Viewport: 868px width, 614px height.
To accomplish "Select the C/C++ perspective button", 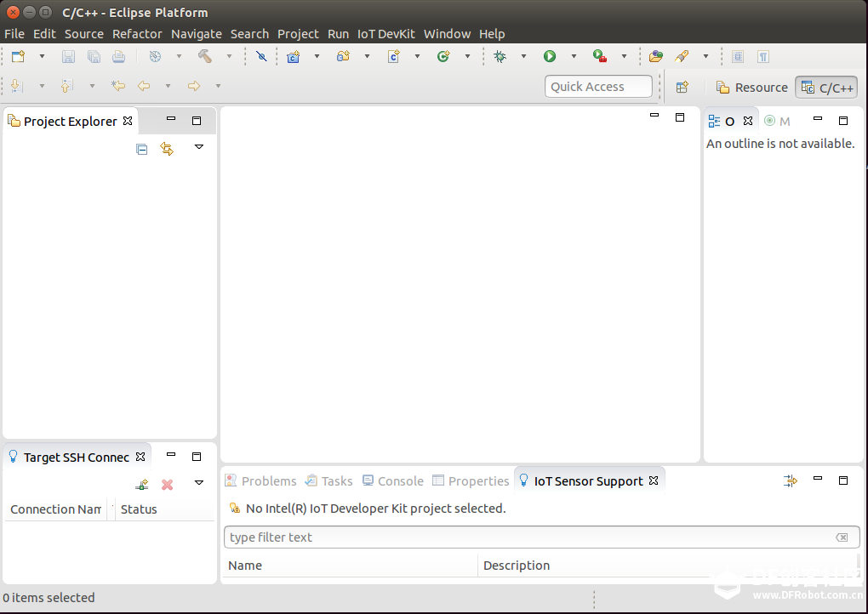I will coord(827,88).
